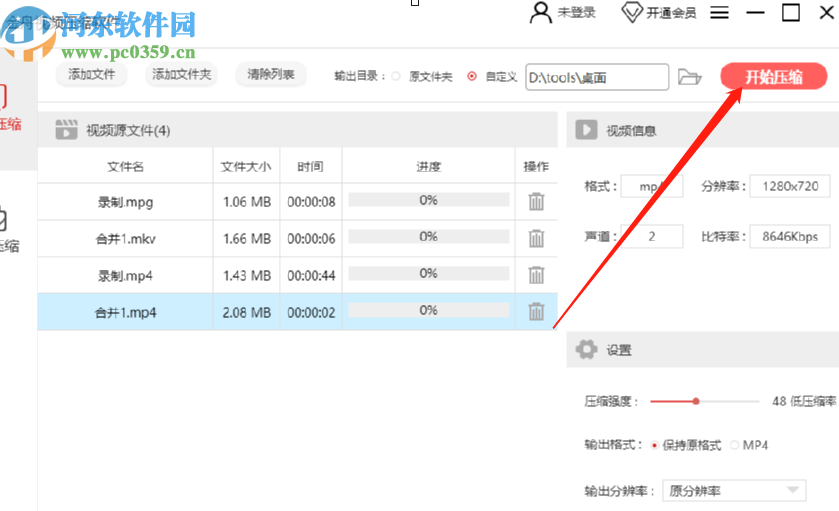Click the 2.08 MB size cell
Screen dimensions: 839x511
coord(247,312)
